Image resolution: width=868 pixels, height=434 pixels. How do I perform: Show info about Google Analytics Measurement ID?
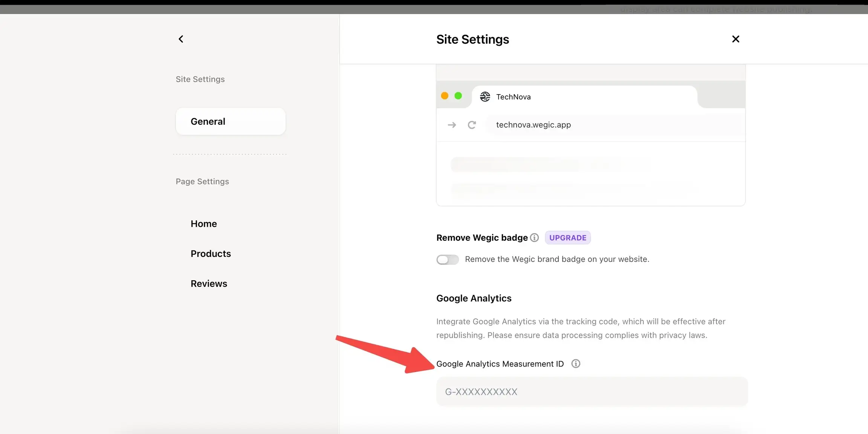pos(576,364)
